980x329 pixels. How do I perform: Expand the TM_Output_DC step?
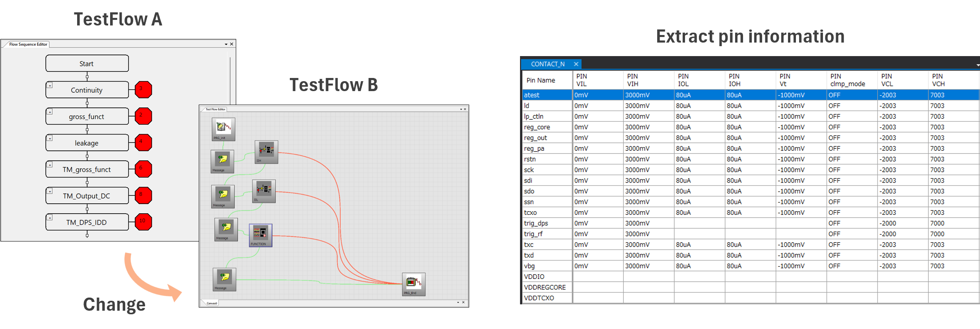(x=50, y=191)
